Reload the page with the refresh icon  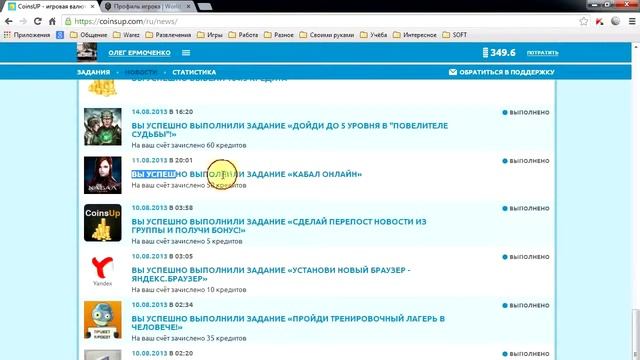pyautogui.click(x=38, y=21)
